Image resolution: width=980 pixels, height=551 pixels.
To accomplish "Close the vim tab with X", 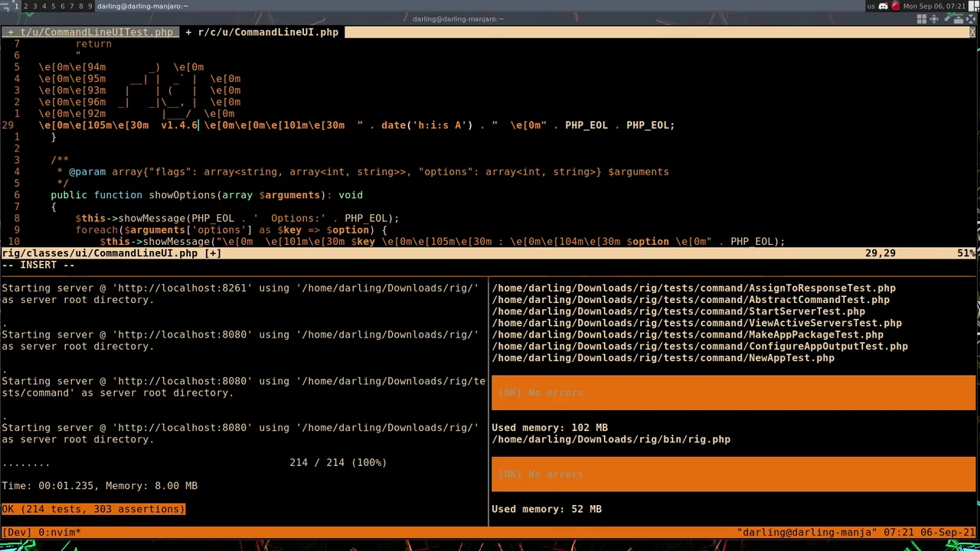I will click(972, 32).
